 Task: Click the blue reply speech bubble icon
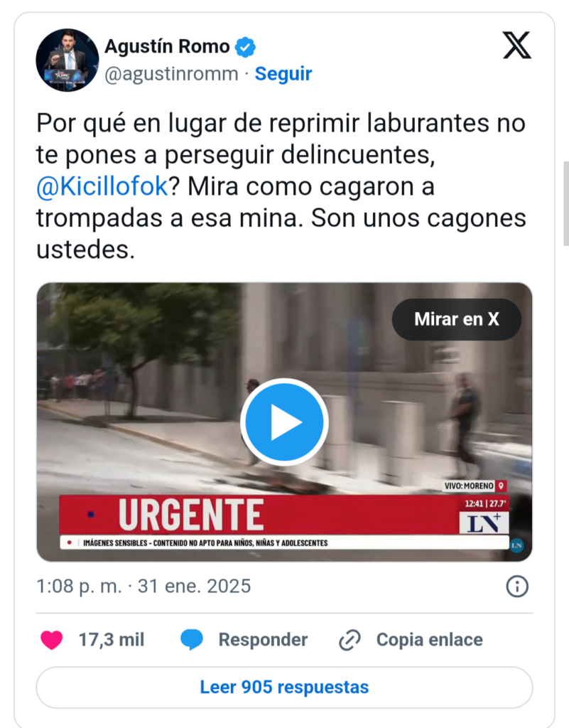point(192,640)
